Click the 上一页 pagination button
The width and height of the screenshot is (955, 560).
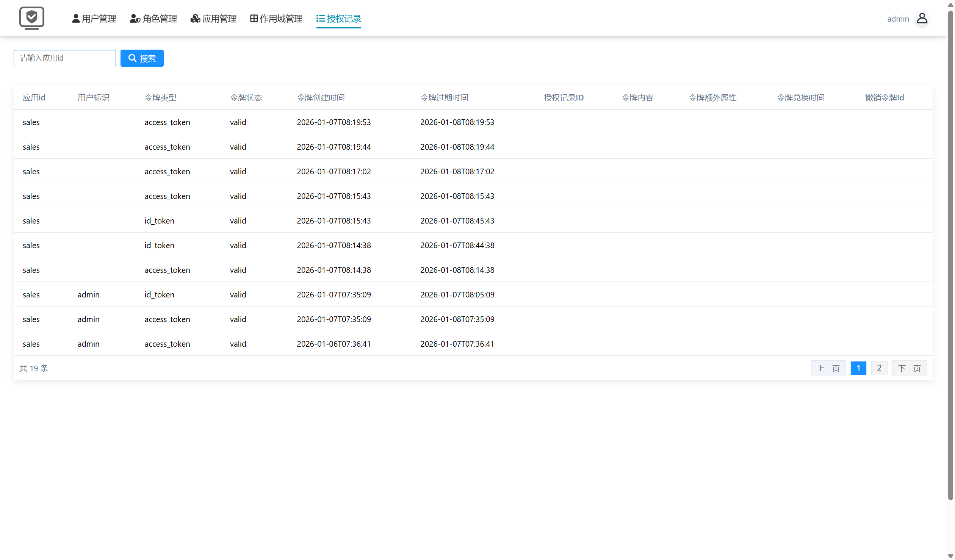828,368
